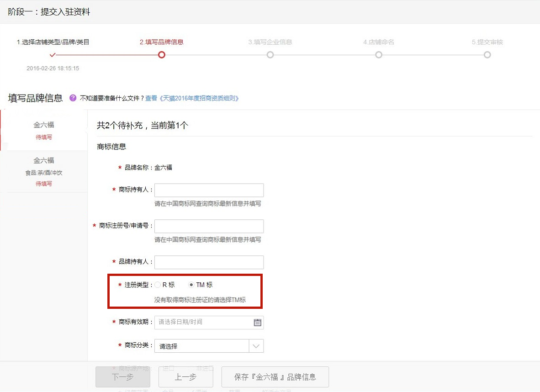Switch to step 1.选择店铺类型/品牌/类目

tap(52, 42)
